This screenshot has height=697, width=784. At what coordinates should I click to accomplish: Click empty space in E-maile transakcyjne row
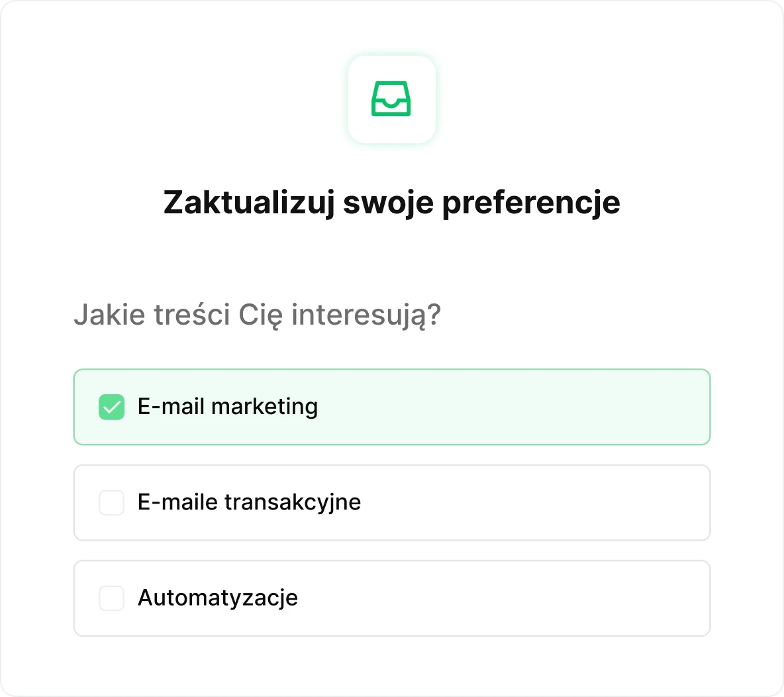(x=530, y=503)
